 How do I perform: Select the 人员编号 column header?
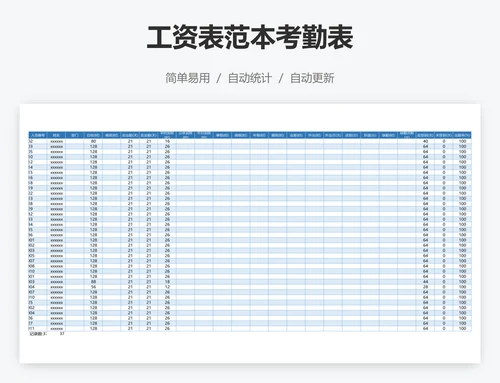click(38, 135)
